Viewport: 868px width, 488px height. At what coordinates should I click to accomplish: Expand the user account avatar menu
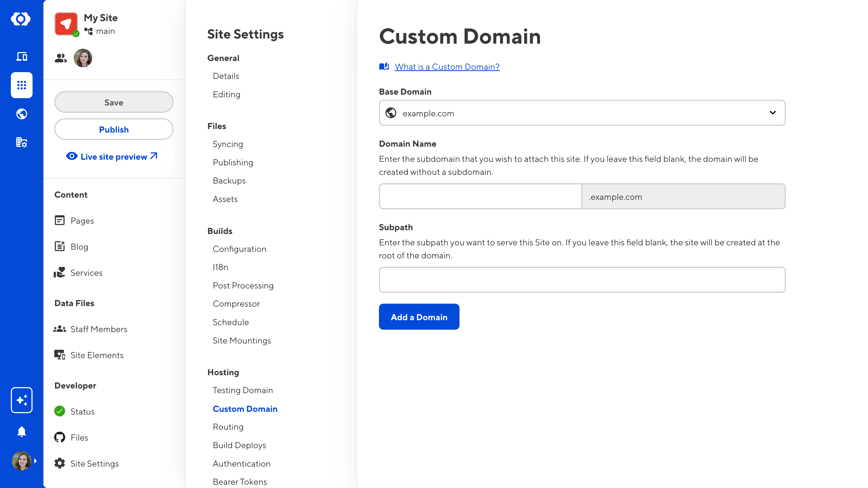(24, 461)
